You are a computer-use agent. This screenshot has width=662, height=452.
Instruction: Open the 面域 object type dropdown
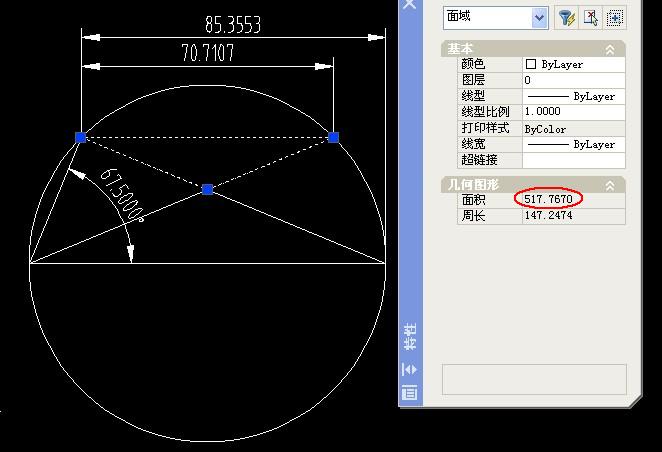(539, 18)
